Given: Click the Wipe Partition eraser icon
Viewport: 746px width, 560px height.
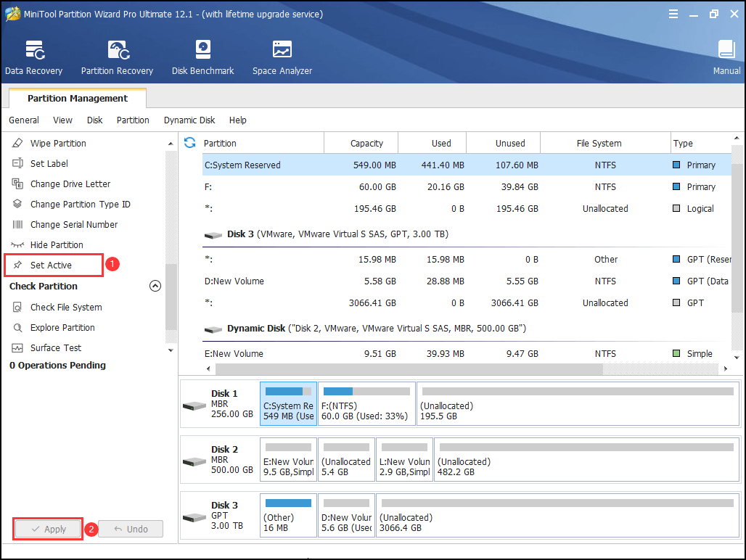Looking at the screenshot, I should (x=17, y=143).
